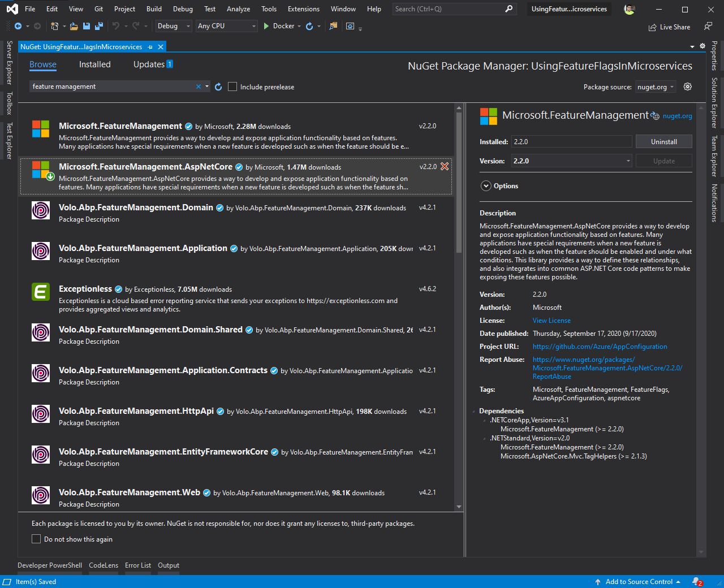Click into the package search field
The width and height of the screenshot is (724, 588).
click(x=112, y=87)
